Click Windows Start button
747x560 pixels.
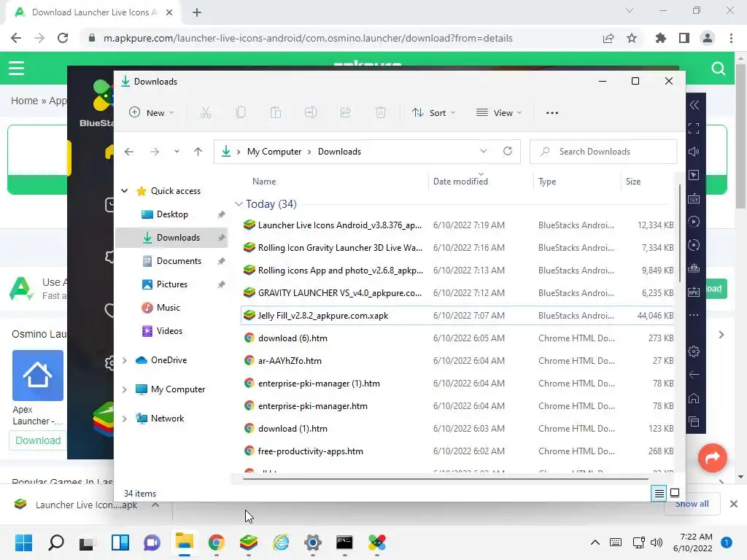24,542
